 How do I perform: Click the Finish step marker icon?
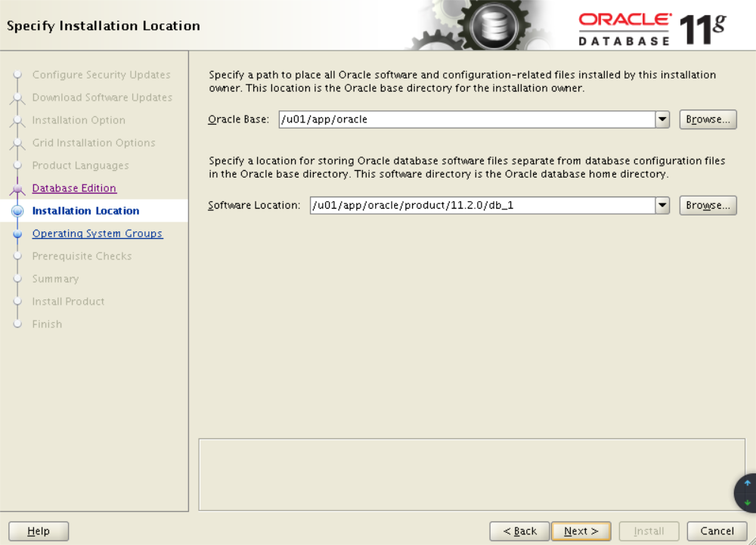point(18,324)
